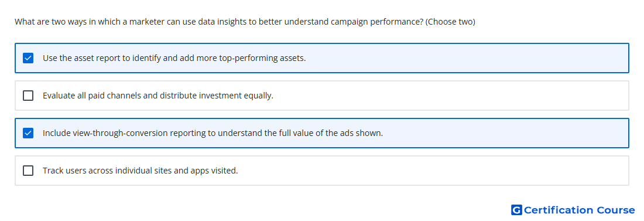Click the '(Choose two)' hint text
The width and height of the screenshot is (644, 221).
point(450,22)
